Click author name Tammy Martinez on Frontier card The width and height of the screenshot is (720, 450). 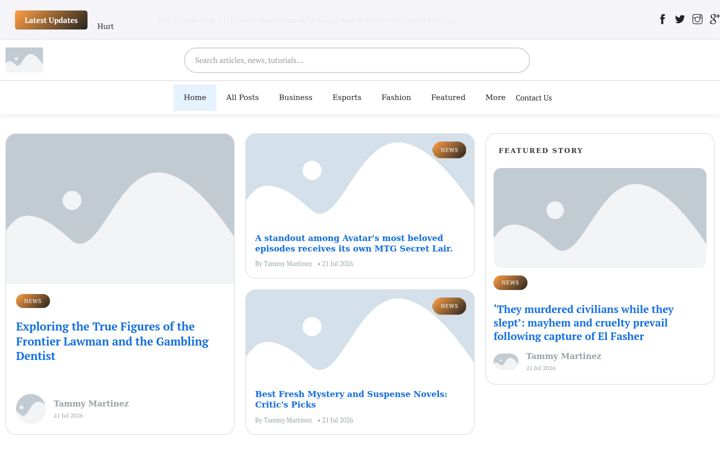[91, 403]
